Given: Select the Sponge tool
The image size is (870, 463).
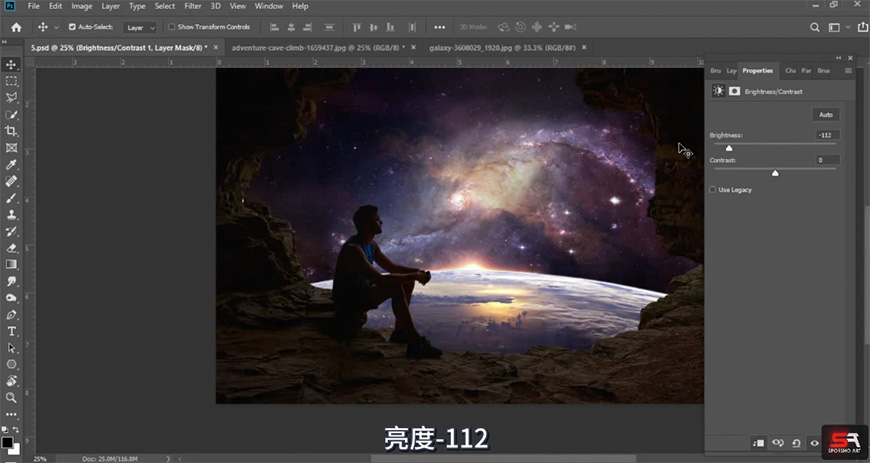Looking at the screenshot, I should [x=11, y=298].
